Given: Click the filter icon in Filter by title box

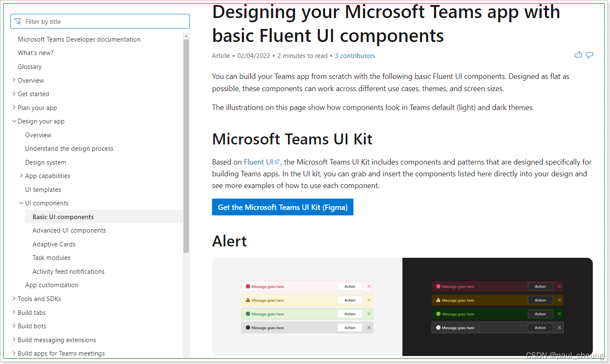Looking at the screenshot, I should [18, 21].
